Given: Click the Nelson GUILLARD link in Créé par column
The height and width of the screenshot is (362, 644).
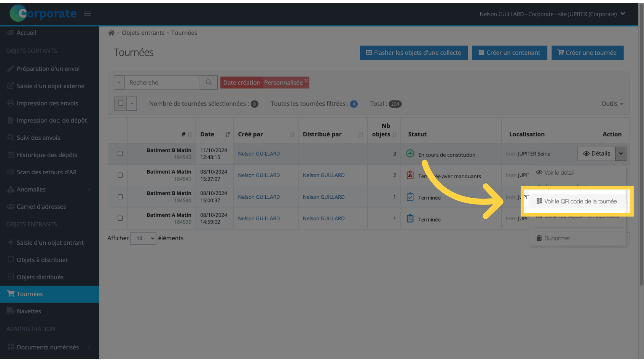Looking at the screenshot, I should coord(259,154).
